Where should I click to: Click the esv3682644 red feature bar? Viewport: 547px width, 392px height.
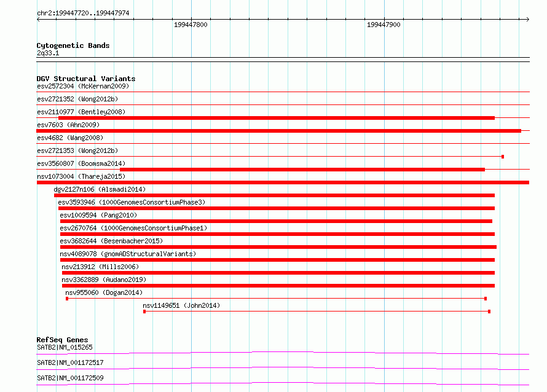(278, 247)
